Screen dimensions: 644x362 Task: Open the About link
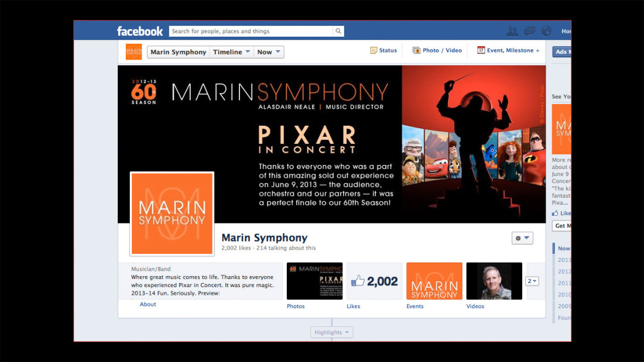click(x=148, y=304)
